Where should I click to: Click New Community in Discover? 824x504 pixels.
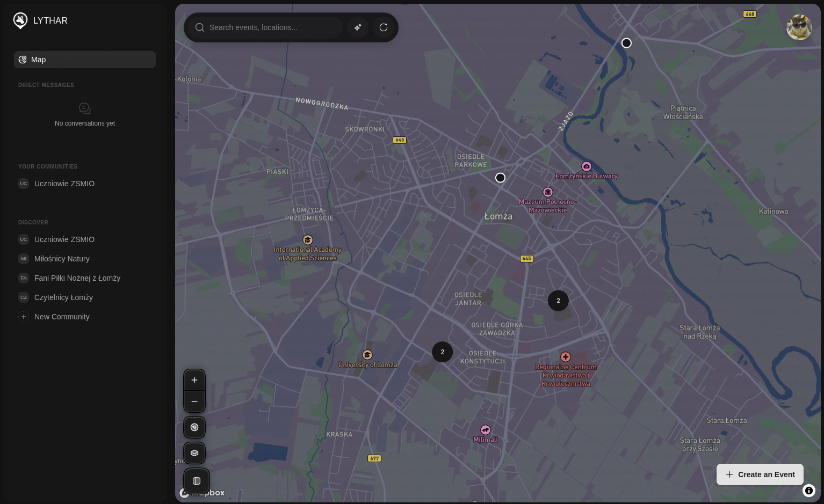62,317
